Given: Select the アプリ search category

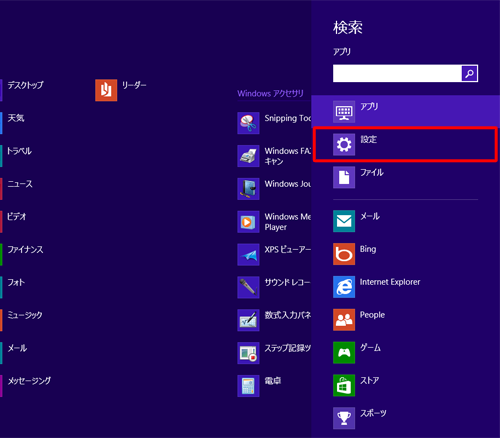Looking at the screenshot, I should click(405, 111).
